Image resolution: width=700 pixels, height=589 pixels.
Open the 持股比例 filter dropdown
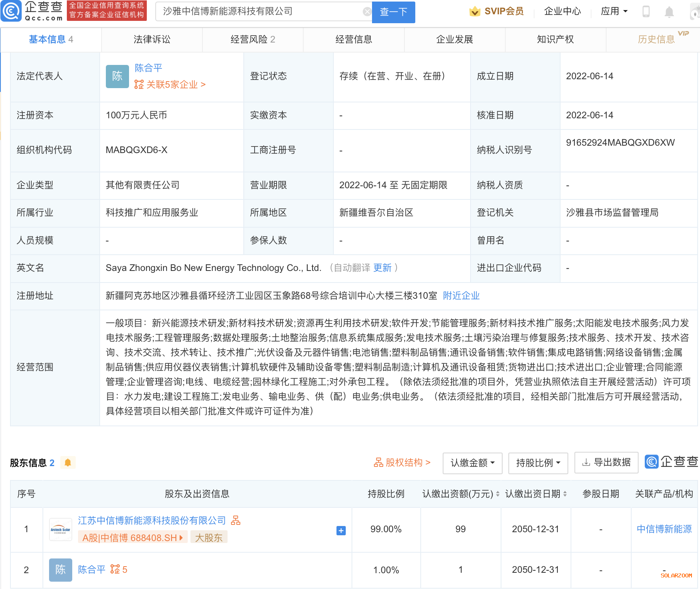[538, 463]
